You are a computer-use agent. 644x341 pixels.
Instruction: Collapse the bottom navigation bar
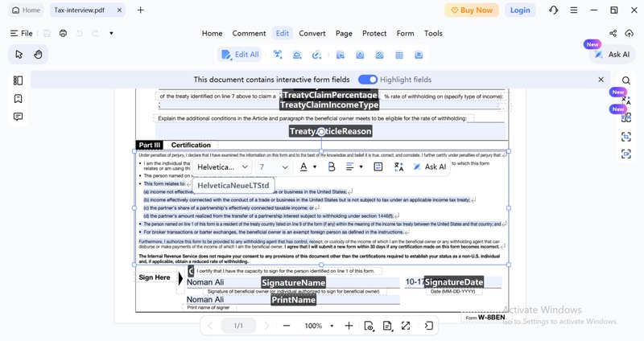click(x=429, y=326)
